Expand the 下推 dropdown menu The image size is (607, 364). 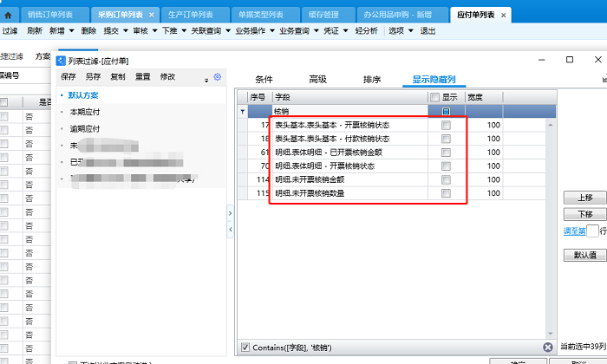point(177,30)
